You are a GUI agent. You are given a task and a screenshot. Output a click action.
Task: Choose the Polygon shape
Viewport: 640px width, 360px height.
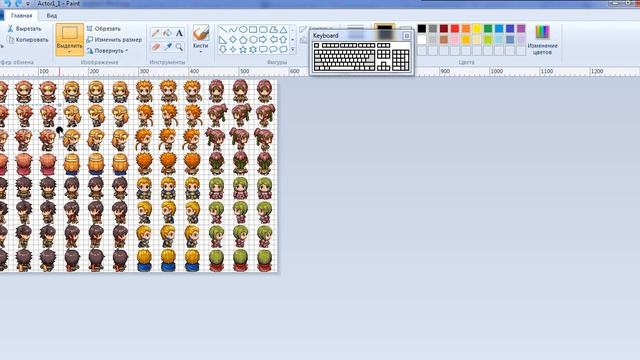click(273, 30)
